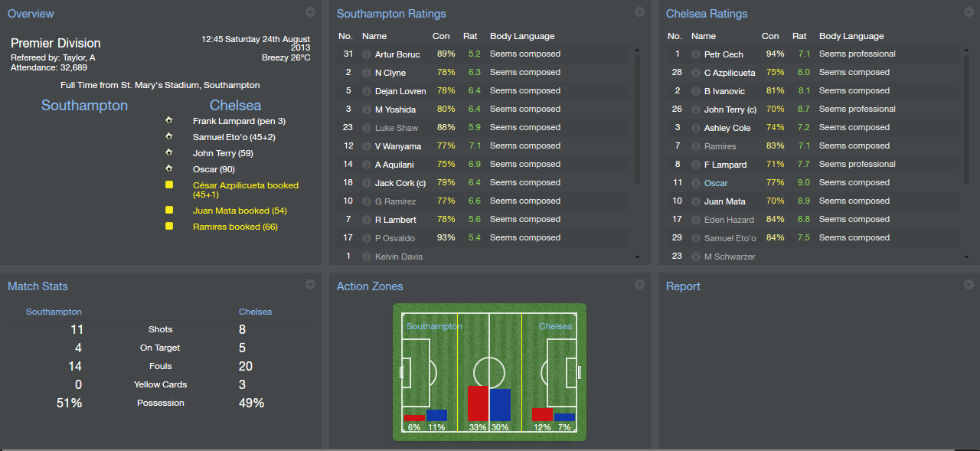Click the Southampton Ratings scroll down arrow
The width and height of the screenshot is (980, 451).
pos(637,257)
